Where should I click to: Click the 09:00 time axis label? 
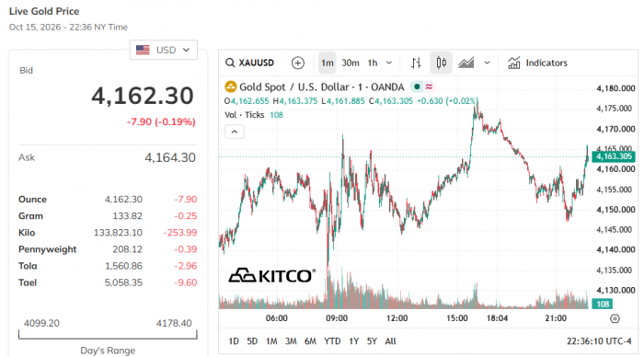337,318
